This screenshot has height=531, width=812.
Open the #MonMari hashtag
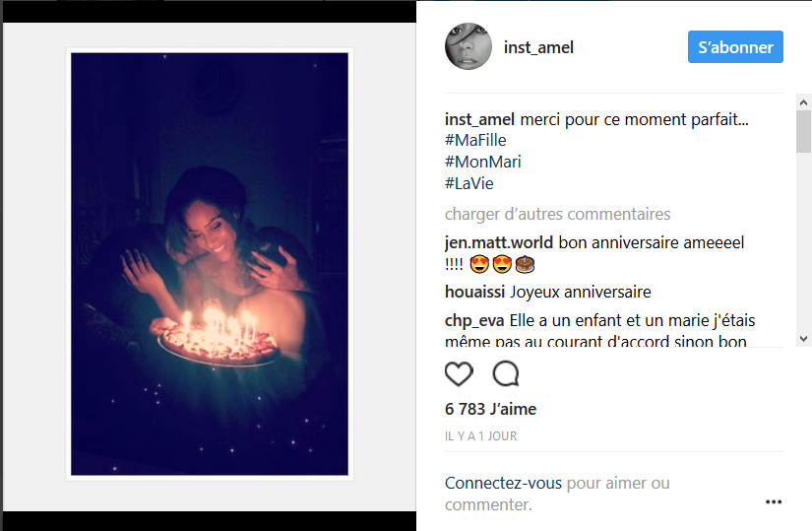click(x=482, y=162)
